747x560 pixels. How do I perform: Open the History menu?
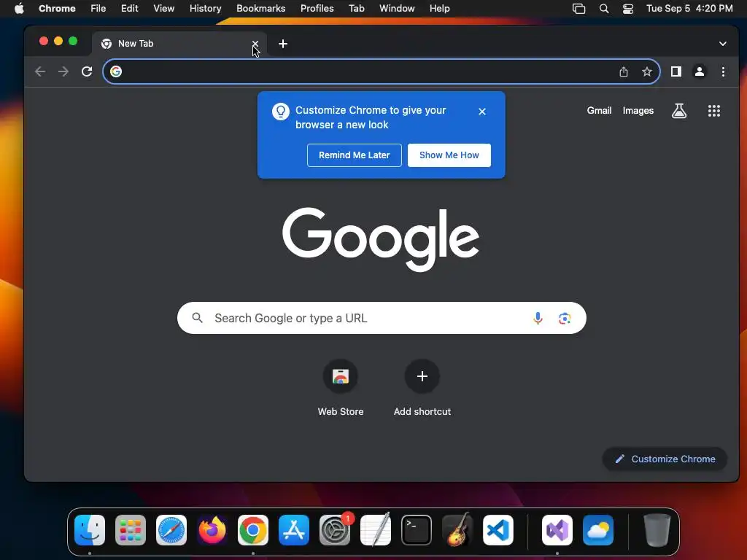coord(205,9)
